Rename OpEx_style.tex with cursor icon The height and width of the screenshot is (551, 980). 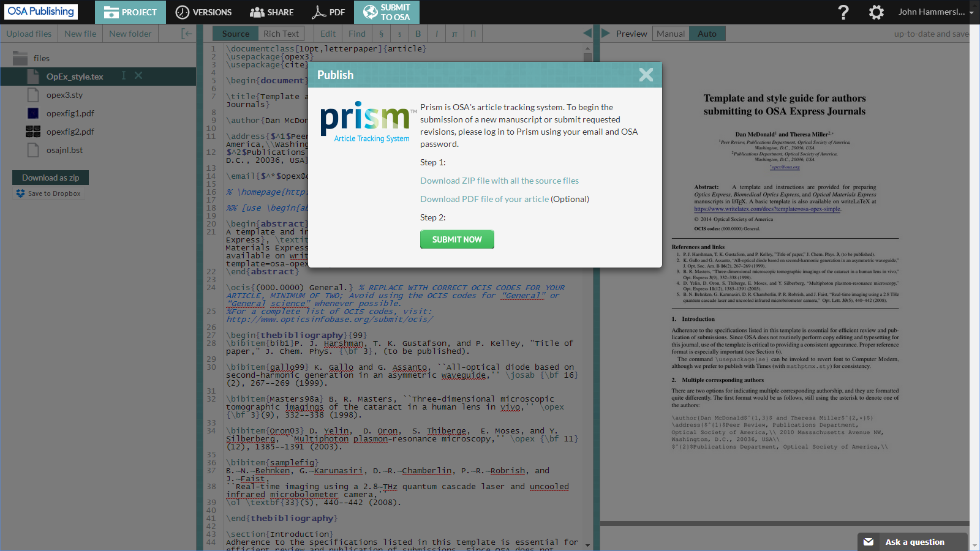123,75
